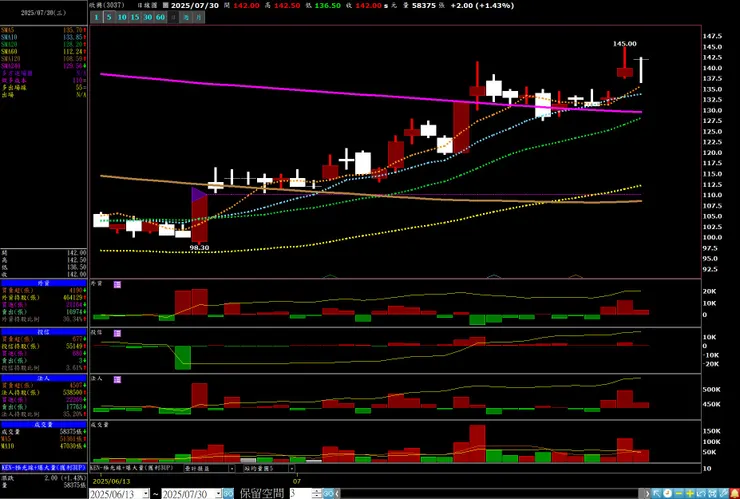Click the SMA240 legend entry

(x=43, y=66)
